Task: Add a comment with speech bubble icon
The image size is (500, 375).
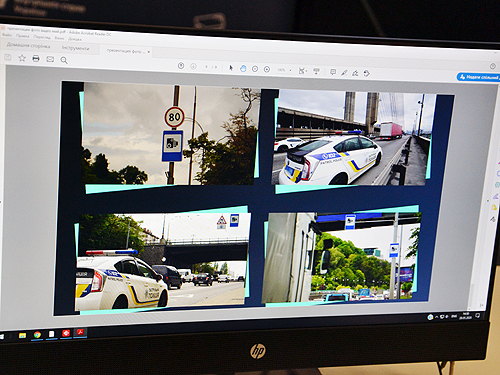Action: coord(332,72)
